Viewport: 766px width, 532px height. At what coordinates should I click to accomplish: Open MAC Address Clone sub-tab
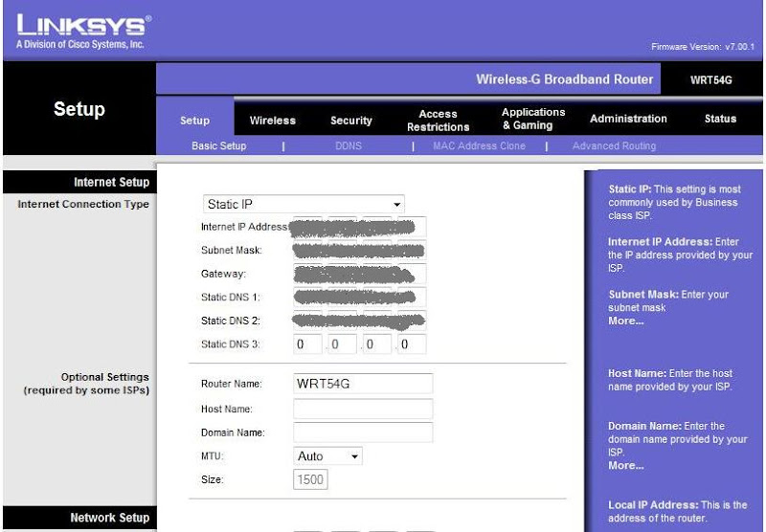479,145
